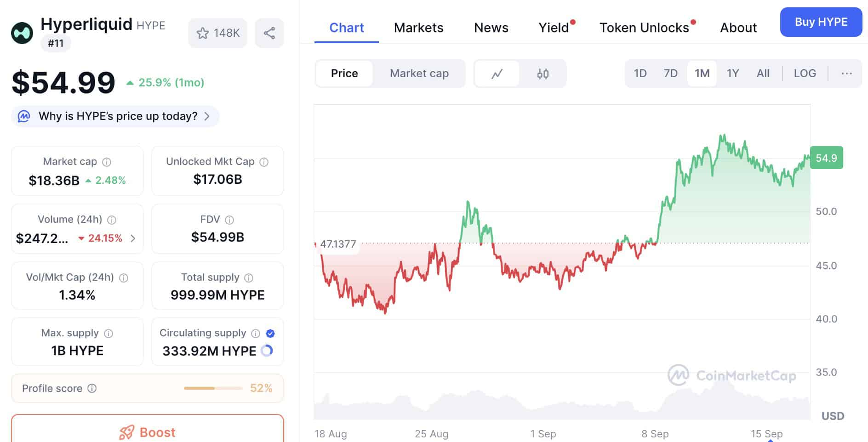Switch to candlestick chart icon
The height and width of the screenshot is (442, 868).
543,74
